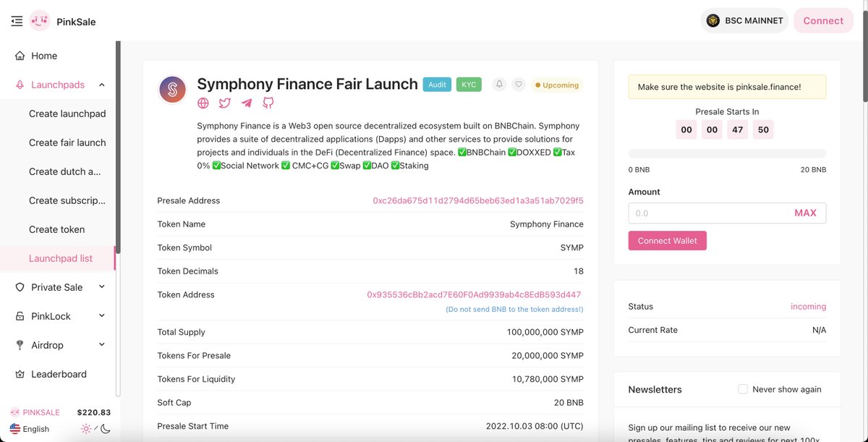Favorite the launch with the heart icon
The width and height of the screenshot is (868, 442).
pyautogui.click(x=519, y=85)
